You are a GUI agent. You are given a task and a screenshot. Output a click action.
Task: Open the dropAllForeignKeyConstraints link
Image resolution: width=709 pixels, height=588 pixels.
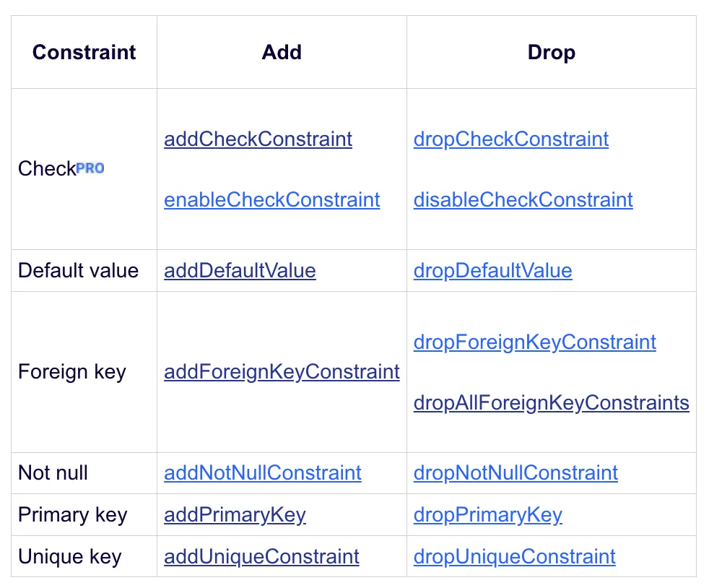click(551, 402)
